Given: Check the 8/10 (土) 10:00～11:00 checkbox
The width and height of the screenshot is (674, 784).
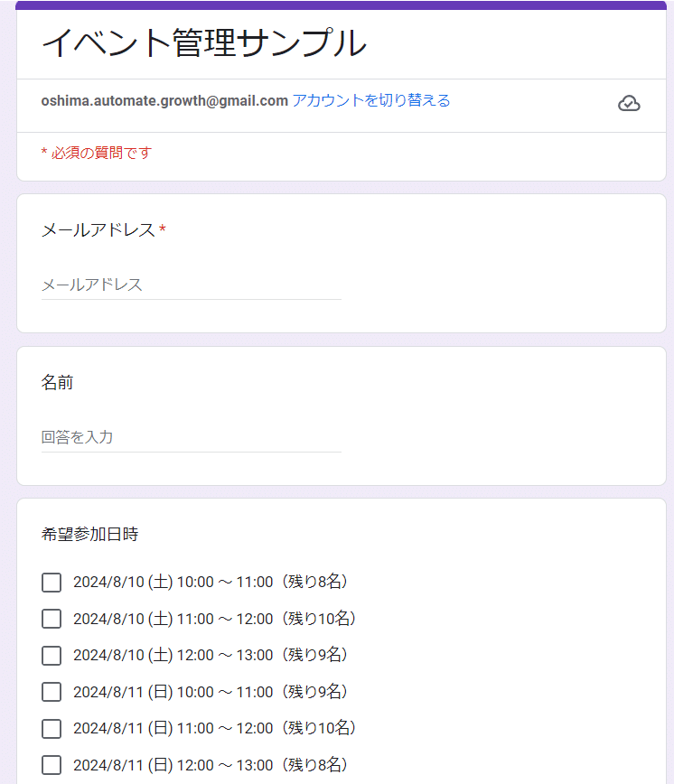Looking at the screenshot, I should click(x=51, y=583).
